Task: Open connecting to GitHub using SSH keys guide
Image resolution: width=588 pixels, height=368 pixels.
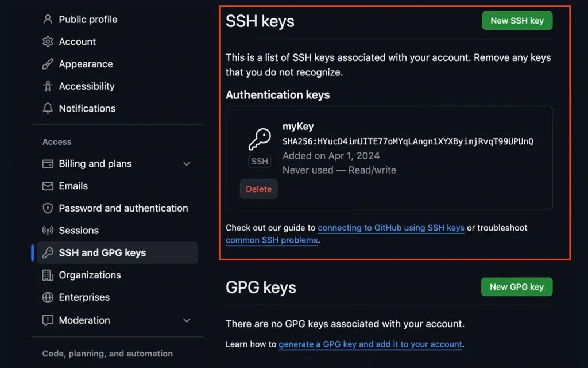Action: (391, 228)
